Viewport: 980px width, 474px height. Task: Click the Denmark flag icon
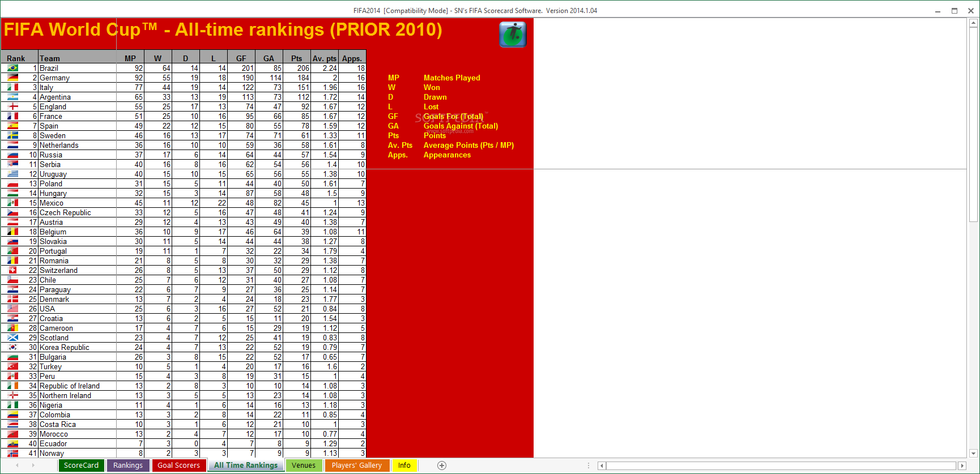click(12, 299)
